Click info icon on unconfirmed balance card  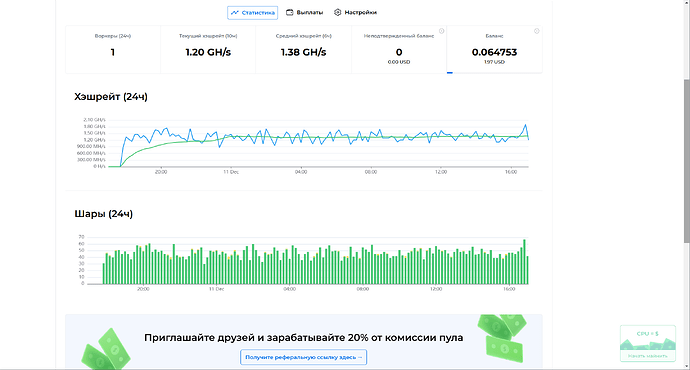441,31
